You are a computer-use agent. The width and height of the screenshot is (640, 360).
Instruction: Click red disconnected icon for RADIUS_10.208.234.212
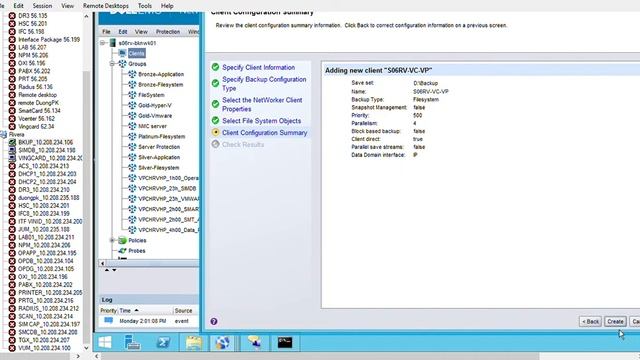coord(12,308)
